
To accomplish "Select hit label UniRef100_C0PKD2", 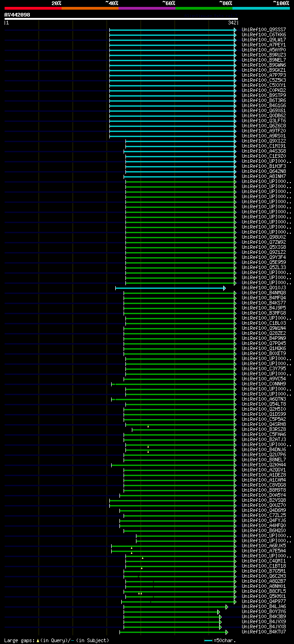I will [x=264, y=90].
